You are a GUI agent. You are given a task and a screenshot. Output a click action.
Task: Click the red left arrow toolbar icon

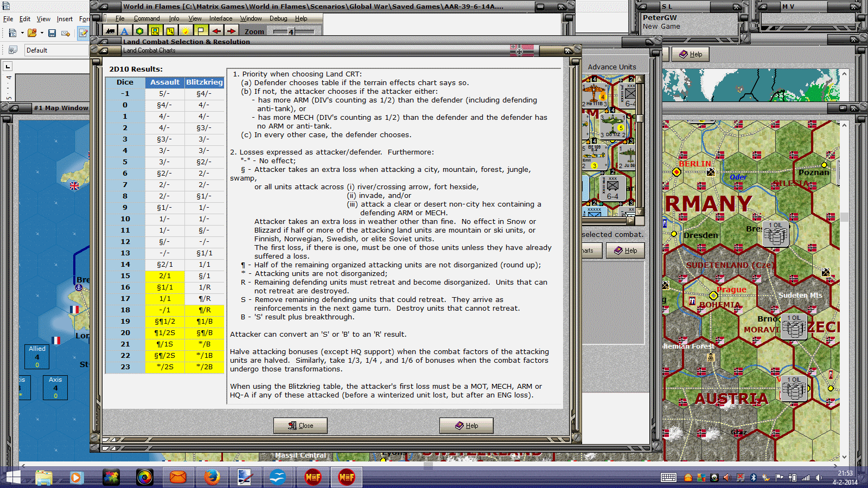coord(216,31)
